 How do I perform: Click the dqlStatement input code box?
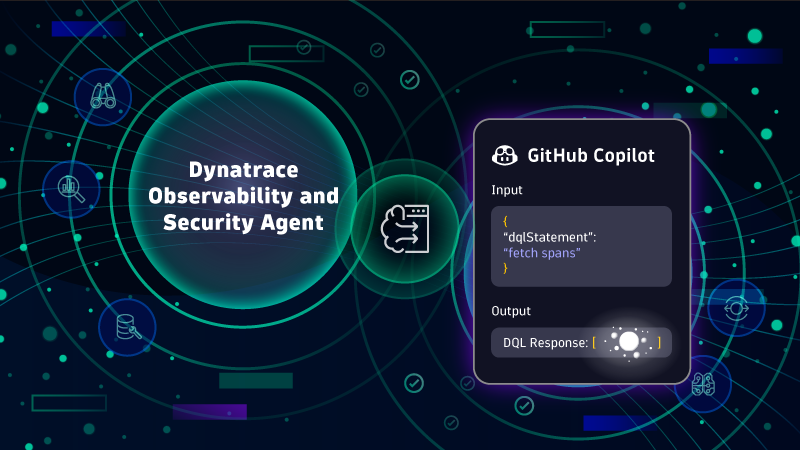[581, 246]
